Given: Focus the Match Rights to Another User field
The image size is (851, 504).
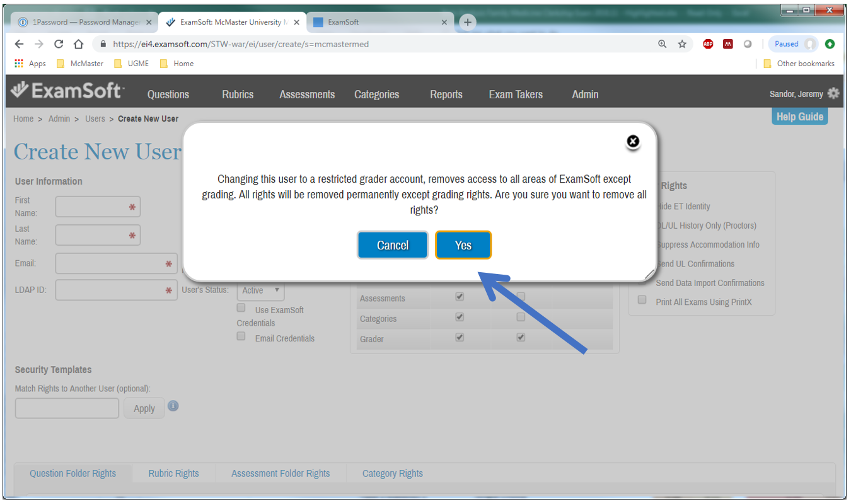Looking at the screenshot, I should [x=67, y=408].
